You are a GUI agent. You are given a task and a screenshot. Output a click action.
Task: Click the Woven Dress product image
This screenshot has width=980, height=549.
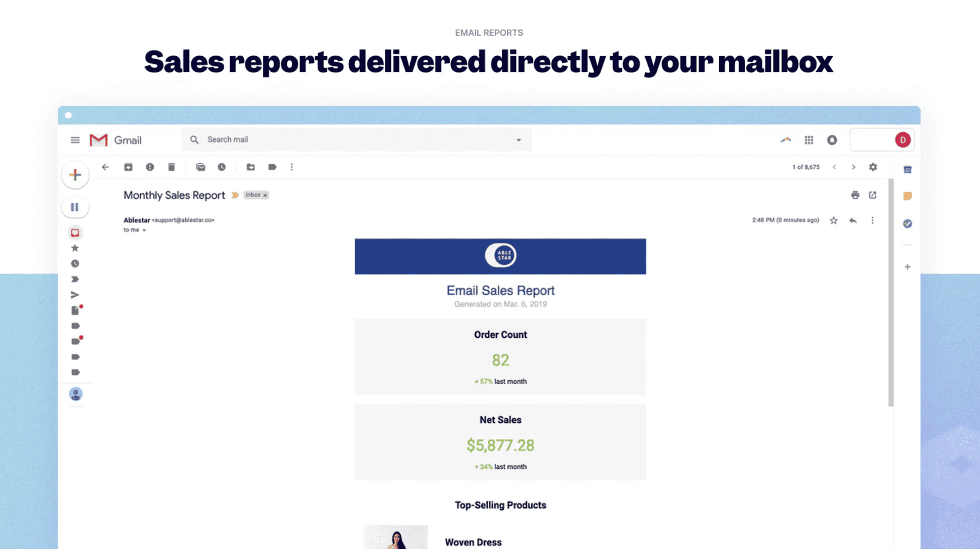point(396,537)
